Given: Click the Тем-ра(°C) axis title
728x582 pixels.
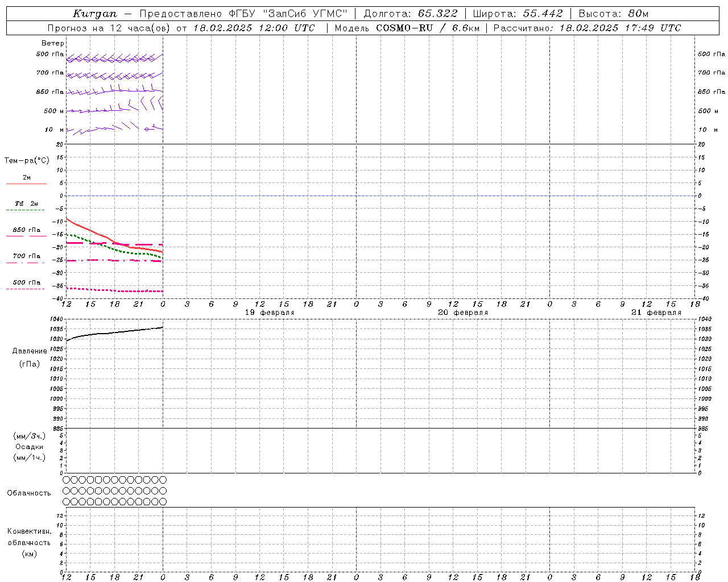Looking at the screenshot, I should click(27, 161).
